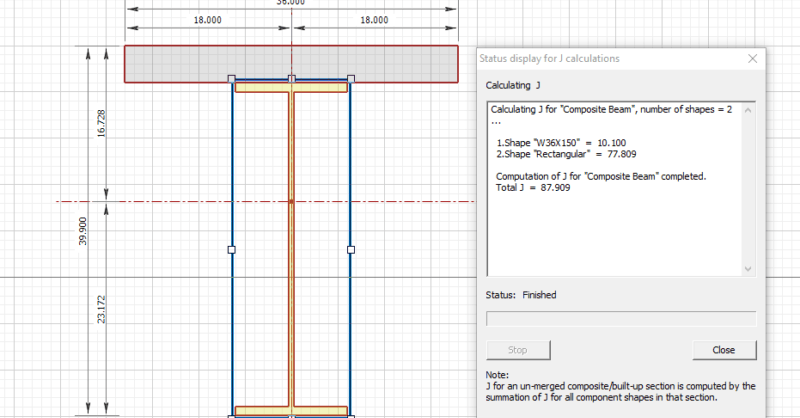Click the left 18.000 dimension text

208,20
